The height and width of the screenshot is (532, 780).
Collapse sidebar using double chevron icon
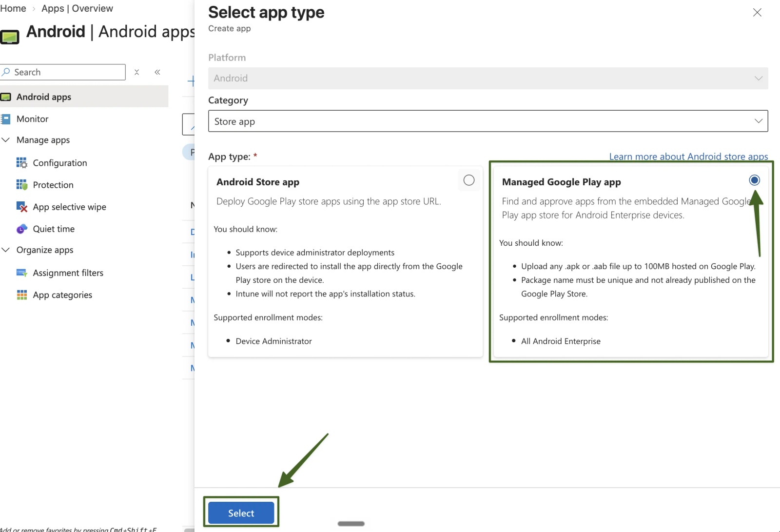157,72
